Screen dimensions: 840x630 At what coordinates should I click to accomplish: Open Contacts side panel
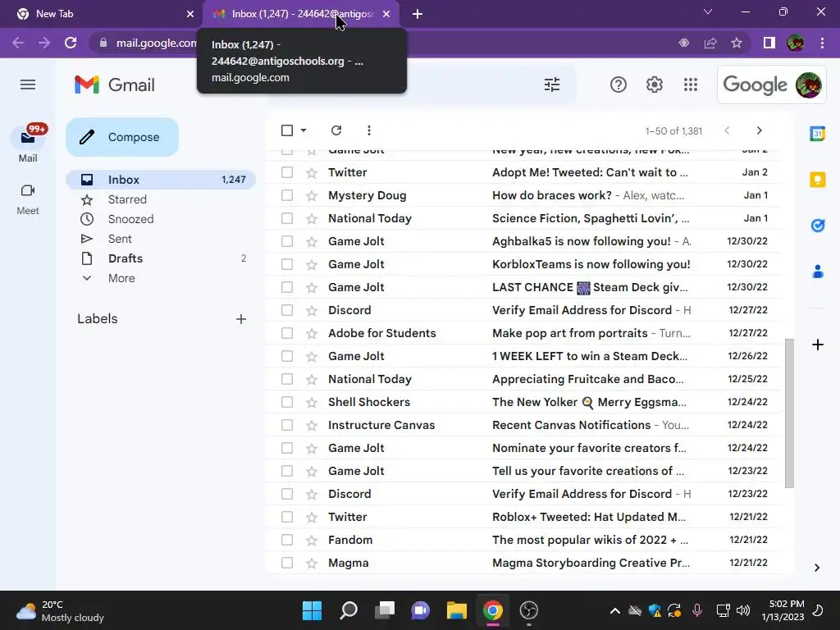(818, 272)
